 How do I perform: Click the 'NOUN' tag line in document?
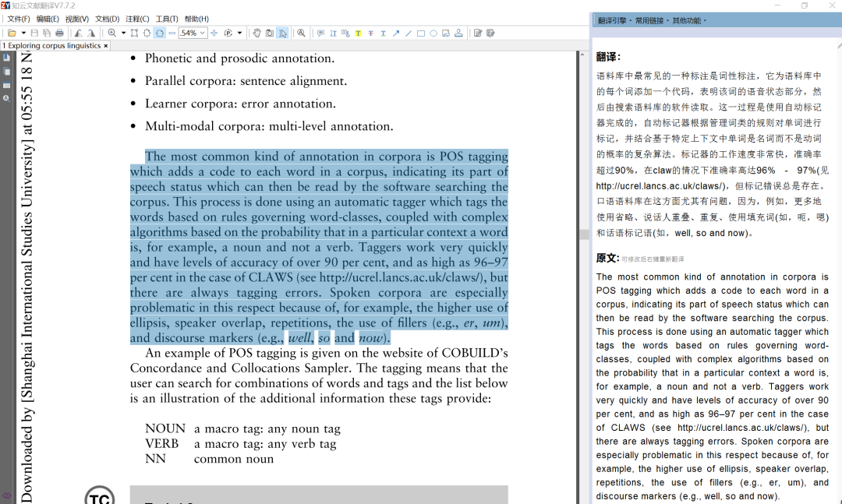(x=242, y=429)
